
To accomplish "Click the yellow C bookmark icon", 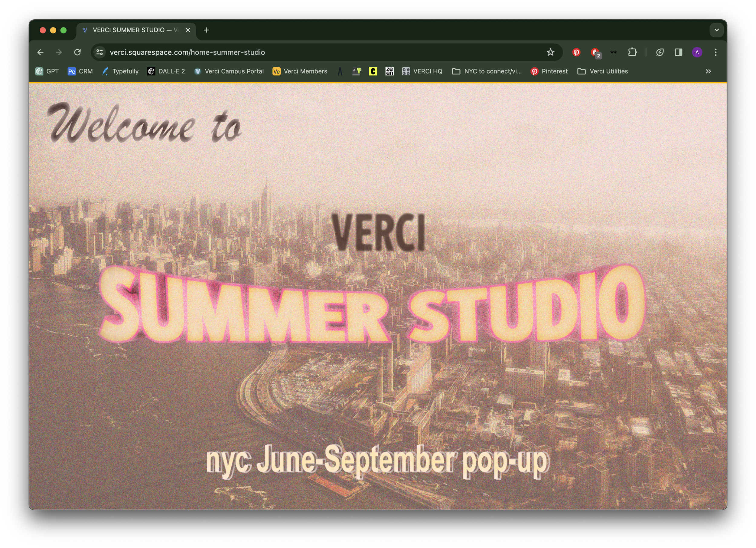I will (x=373, y=71).
